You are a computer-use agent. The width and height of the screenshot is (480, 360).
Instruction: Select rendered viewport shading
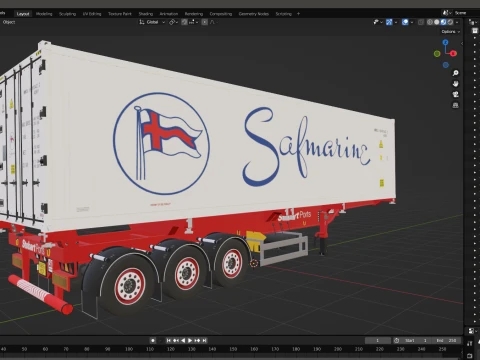(450, 22)
